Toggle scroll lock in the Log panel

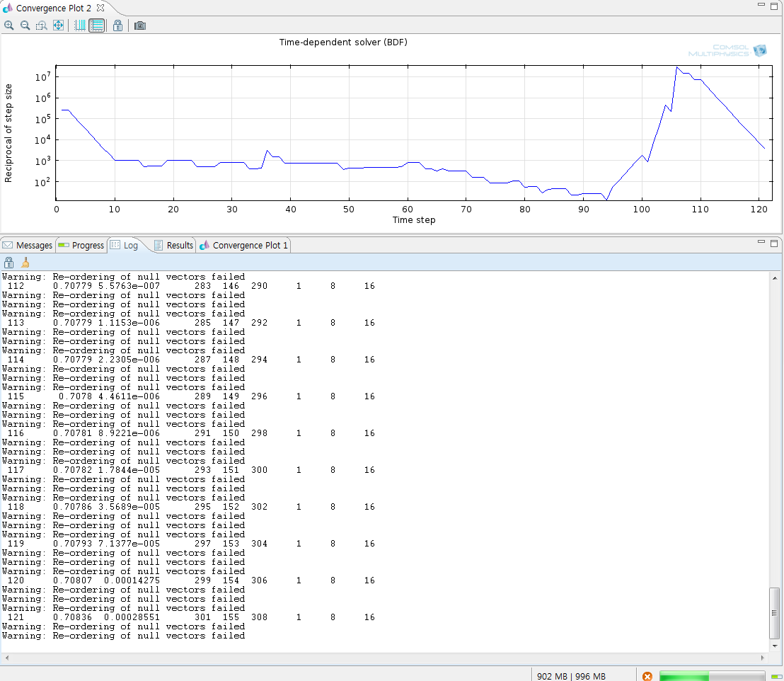pos(9,263)
